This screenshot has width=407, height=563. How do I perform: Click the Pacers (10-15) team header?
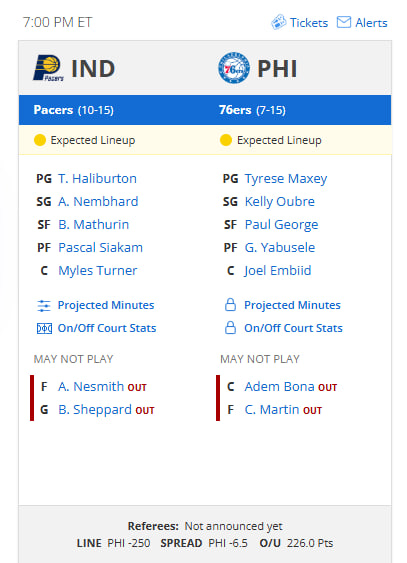pos(74,110)
